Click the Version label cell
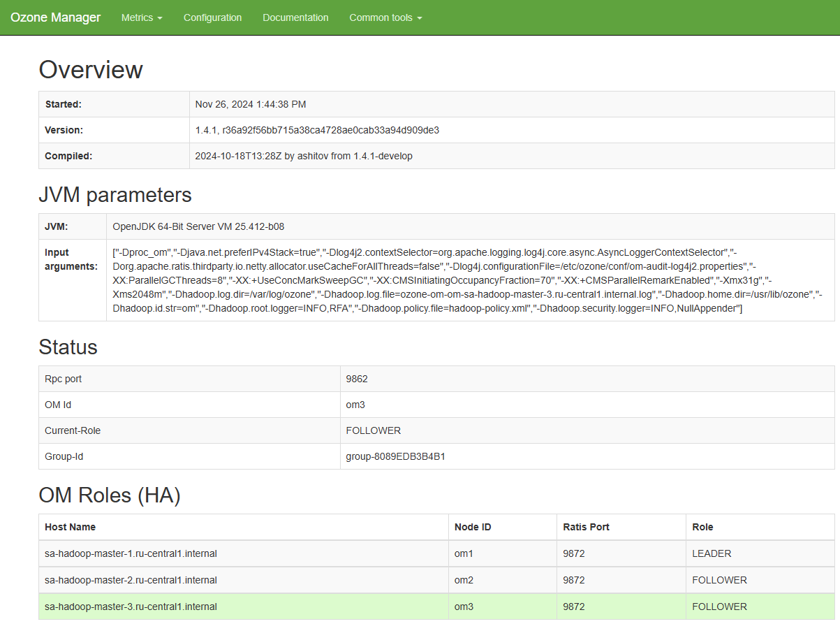The height and width of the screenshot is (624, 840). click(x=114, y=130)
